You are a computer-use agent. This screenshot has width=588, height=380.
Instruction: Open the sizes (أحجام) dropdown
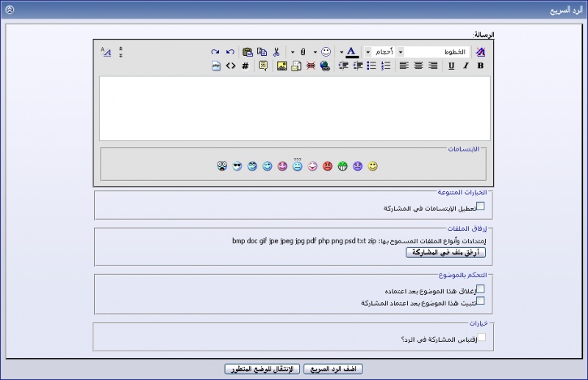click(367, 52)
